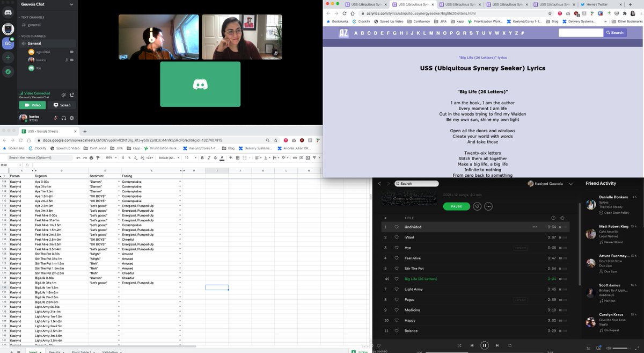Toggle Strikethrough formatting in Sheets
644x353 pixels.
215,157
